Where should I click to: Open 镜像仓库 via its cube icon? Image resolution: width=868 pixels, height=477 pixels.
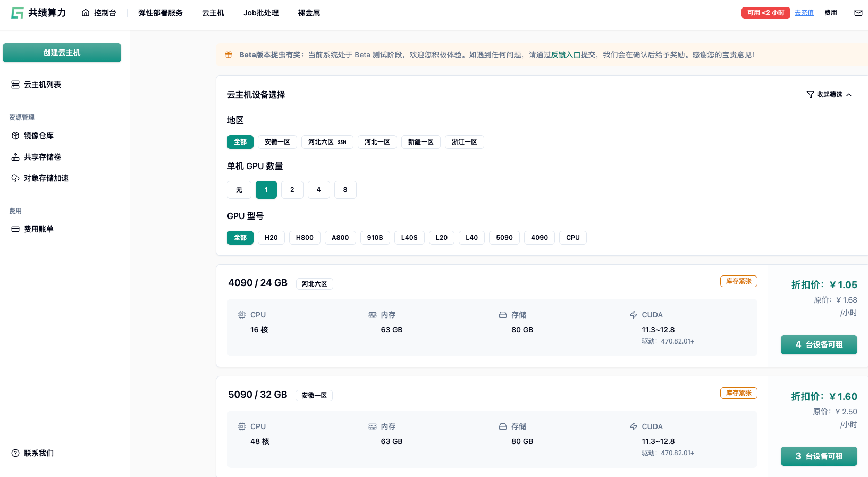click(x=15, y=136)
